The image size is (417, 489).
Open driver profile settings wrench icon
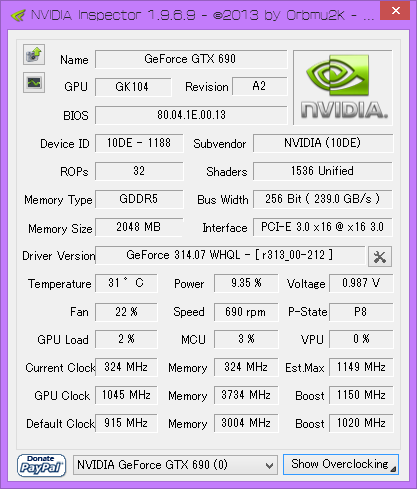[x=380, y=257]
